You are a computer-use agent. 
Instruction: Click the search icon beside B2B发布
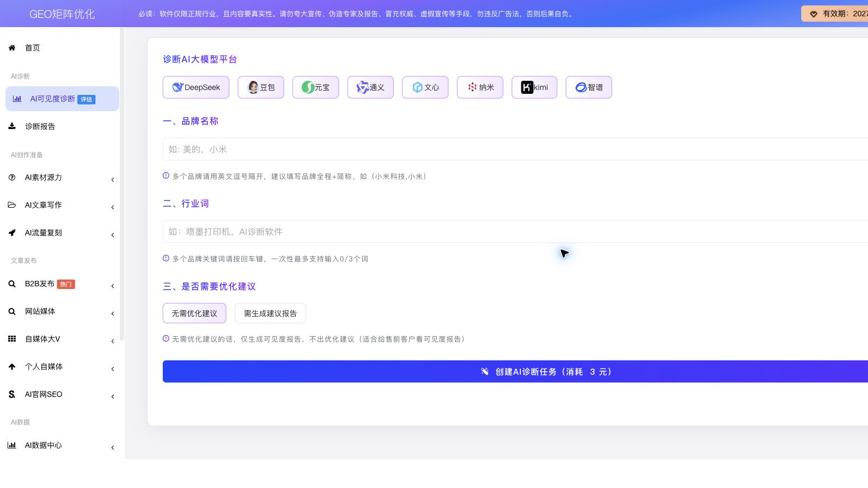[x=12, y=284]
